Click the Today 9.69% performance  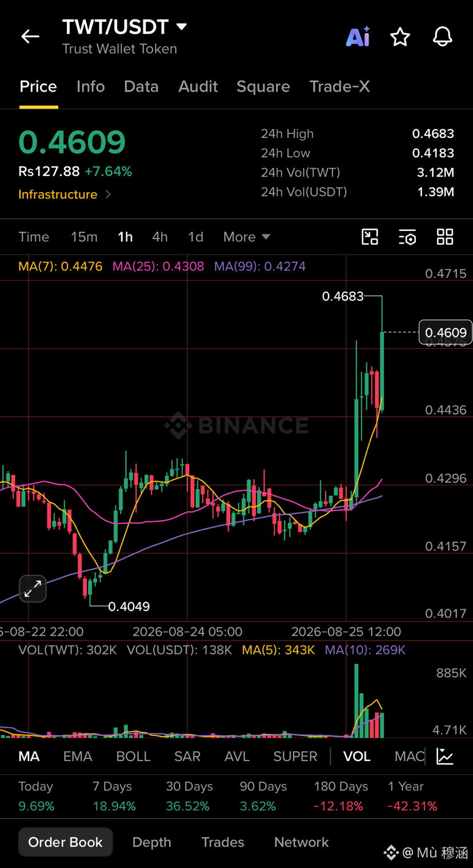click(x=37, y=797)
